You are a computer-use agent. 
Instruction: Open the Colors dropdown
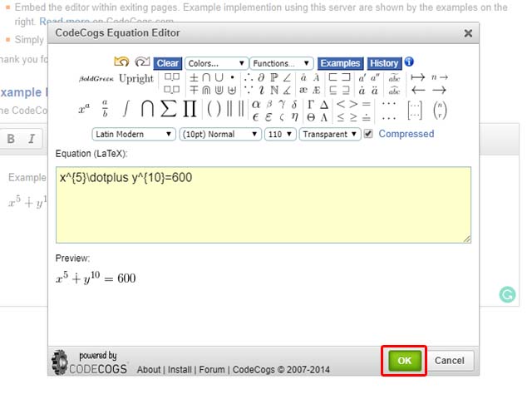tap(216, 63)
